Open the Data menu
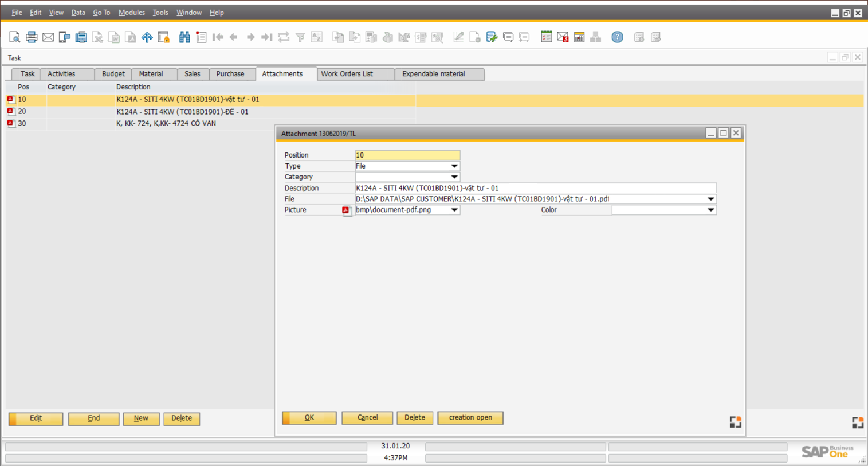 coord(78,13)
